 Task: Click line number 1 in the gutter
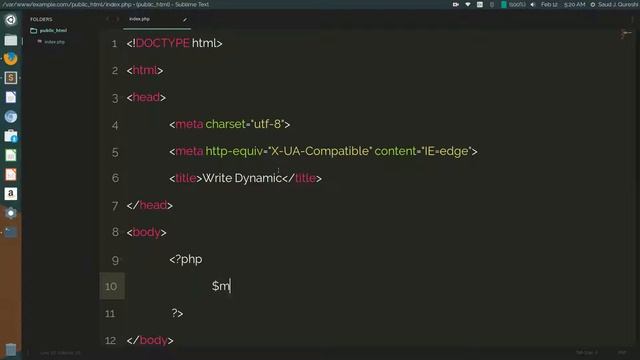click(114, 44)
